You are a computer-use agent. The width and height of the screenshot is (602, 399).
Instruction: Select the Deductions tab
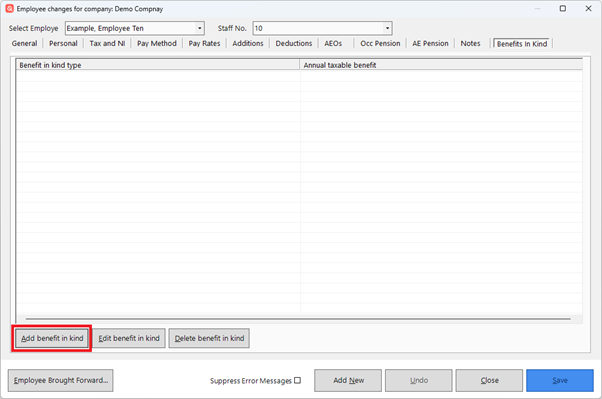coord(294,43)
